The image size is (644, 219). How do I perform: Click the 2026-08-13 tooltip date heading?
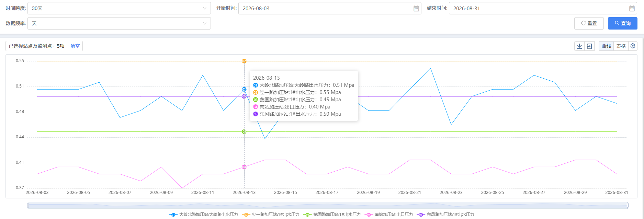tap(267, 78)
